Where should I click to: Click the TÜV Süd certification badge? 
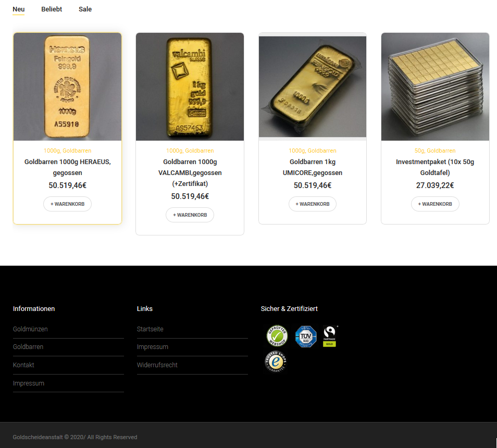coord(306,336)
